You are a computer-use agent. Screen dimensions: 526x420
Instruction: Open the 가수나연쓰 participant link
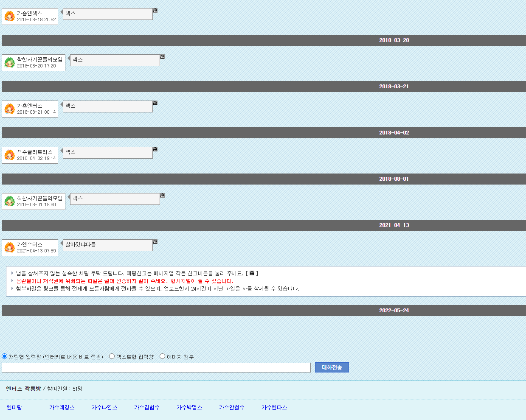[104, 407]
